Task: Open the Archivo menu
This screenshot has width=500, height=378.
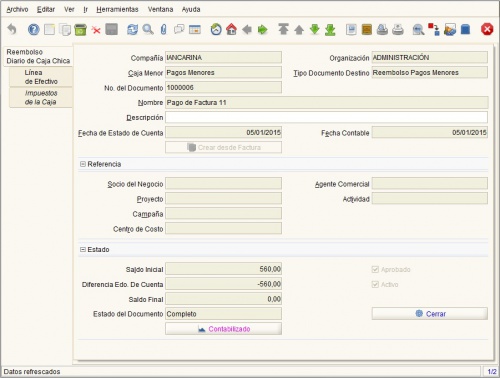Action: 17,9
